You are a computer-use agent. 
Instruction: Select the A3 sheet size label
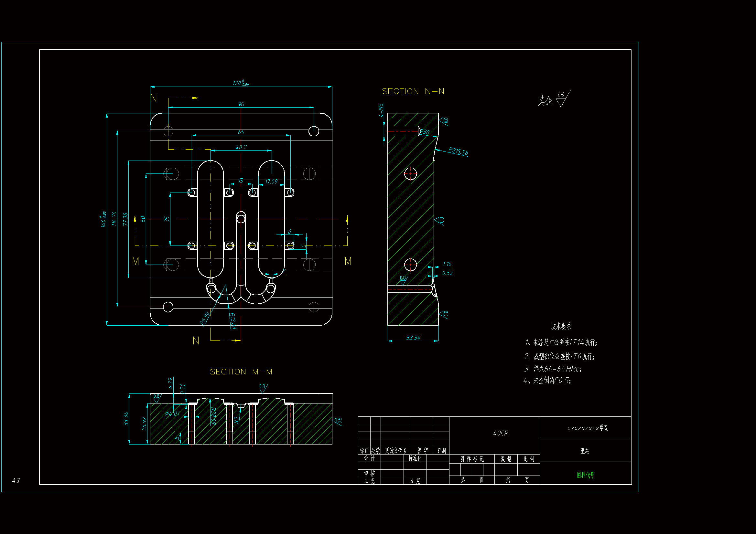coord(16,481)
